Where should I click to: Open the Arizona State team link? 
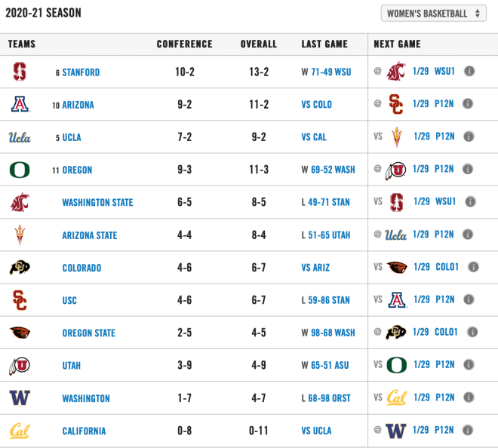(90, 235)
